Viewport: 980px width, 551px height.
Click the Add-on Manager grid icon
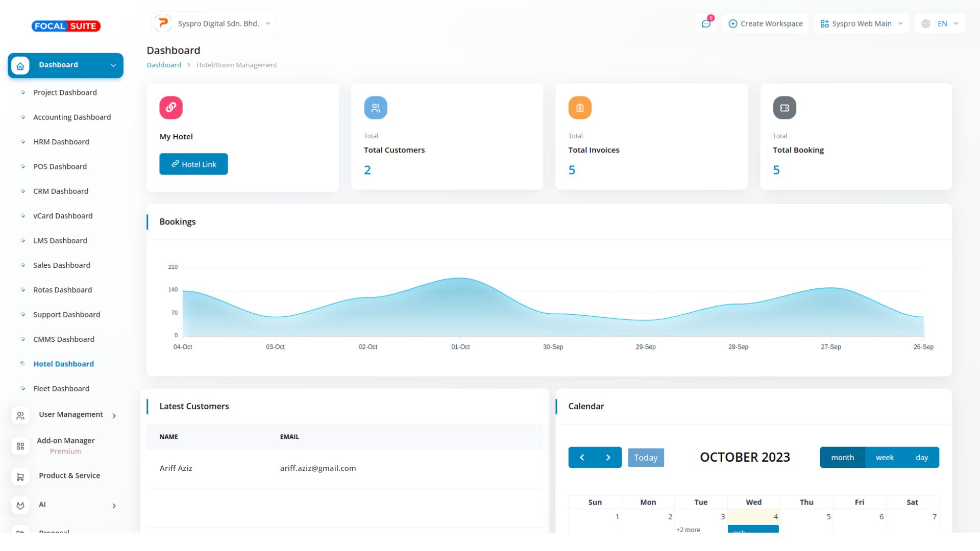20,446
